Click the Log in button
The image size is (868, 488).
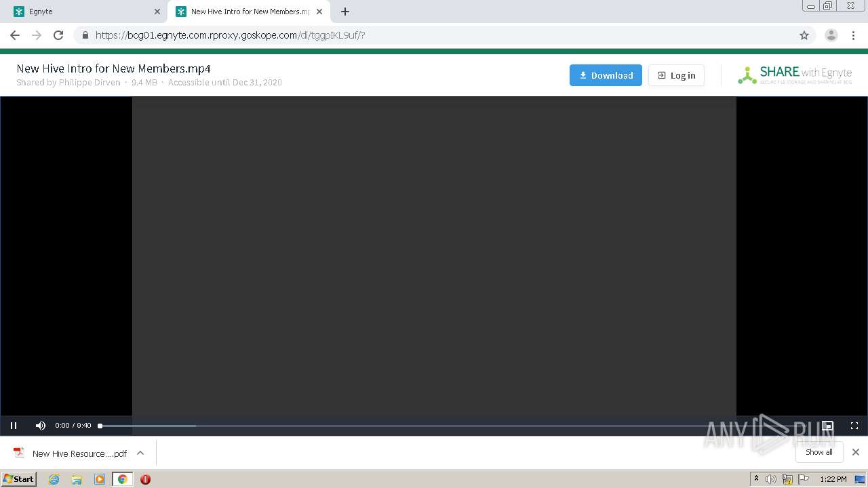(x=676, y=75)
